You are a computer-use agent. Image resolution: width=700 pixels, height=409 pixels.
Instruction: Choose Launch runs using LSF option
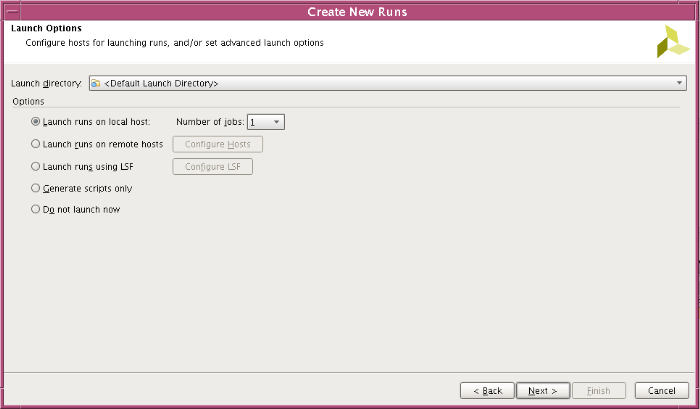tap(37, 166)
